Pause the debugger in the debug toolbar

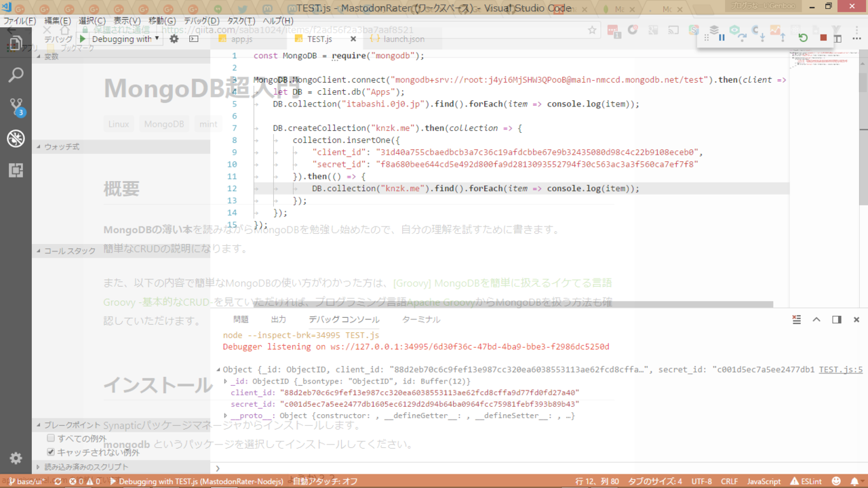point(722,38)
